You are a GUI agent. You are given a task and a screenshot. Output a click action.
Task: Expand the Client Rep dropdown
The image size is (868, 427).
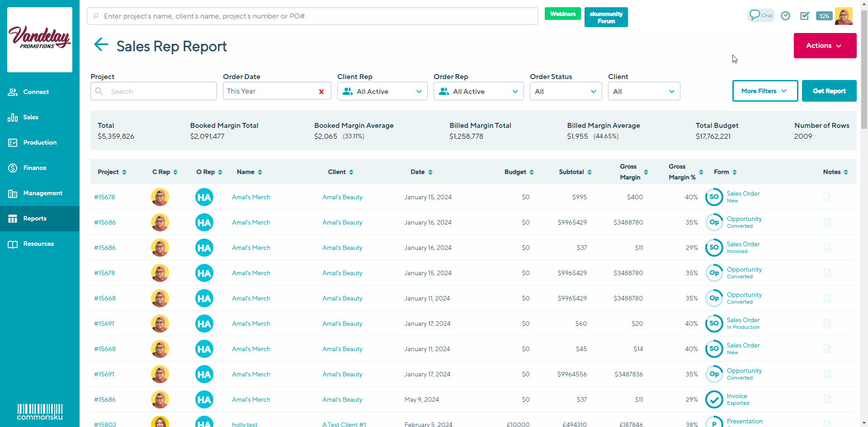[x=382, y=91]
